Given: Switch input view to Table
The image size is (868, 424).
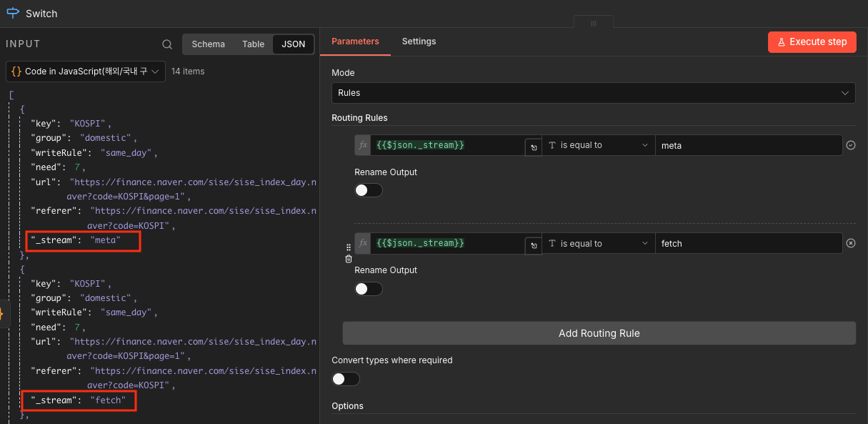Looking at the screenshot, I should (253, 44).
